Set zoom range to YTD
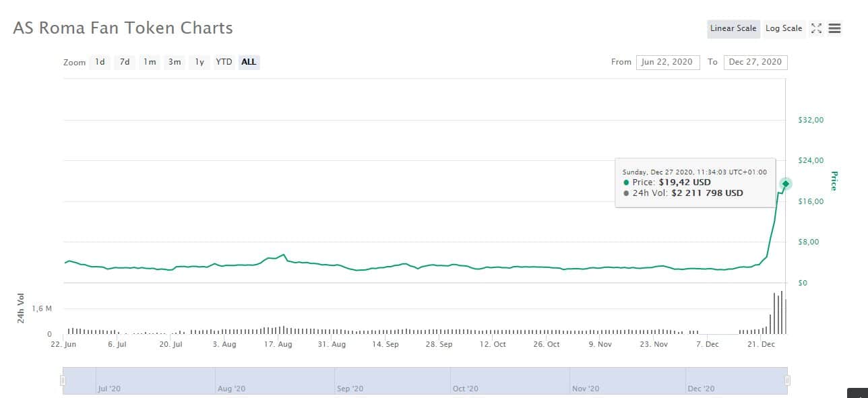This screenshot has height=398, width=868. click(x=224, y=62)
